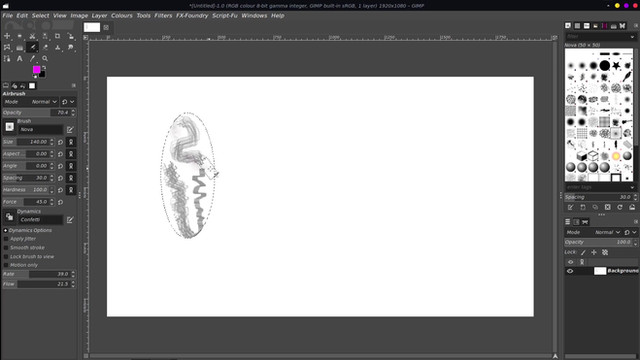Click the magenta foreground colour swatch
This screenshot has height=360, width=640.
coord(36,70)
